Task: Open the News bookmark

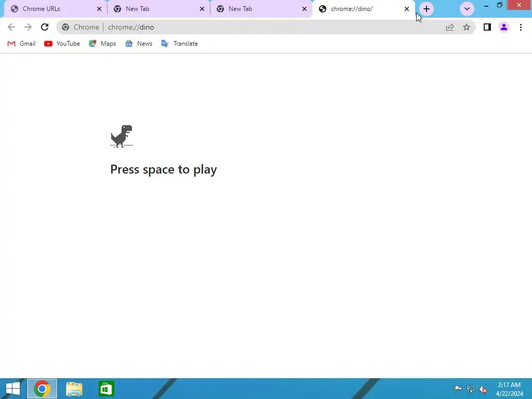Action: click(x=138, y=44)
